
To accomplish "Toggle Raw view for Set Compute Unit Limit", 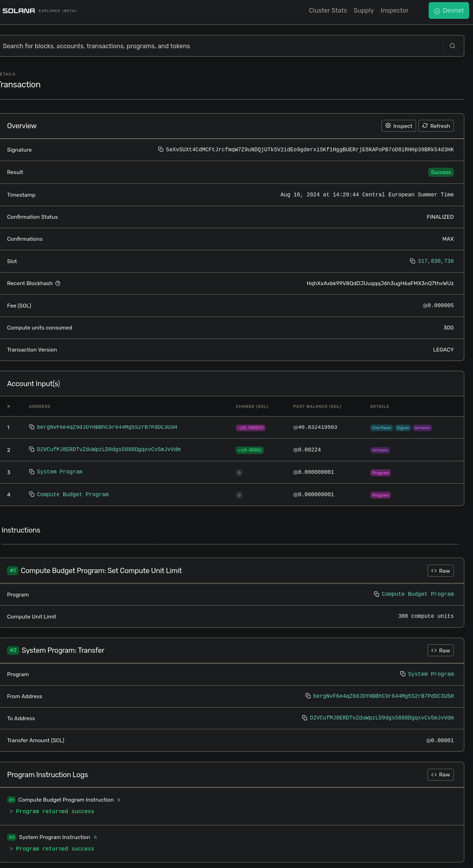I will tap(441, 571).
